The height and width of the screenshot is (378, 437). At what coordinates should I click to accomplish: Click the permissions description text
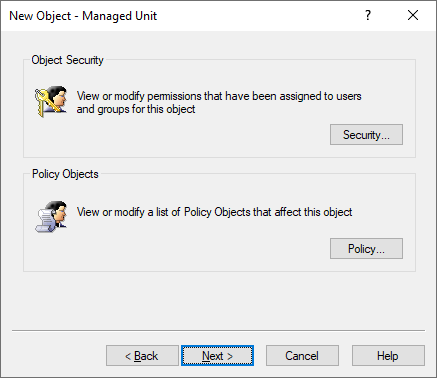coord(219,103)
